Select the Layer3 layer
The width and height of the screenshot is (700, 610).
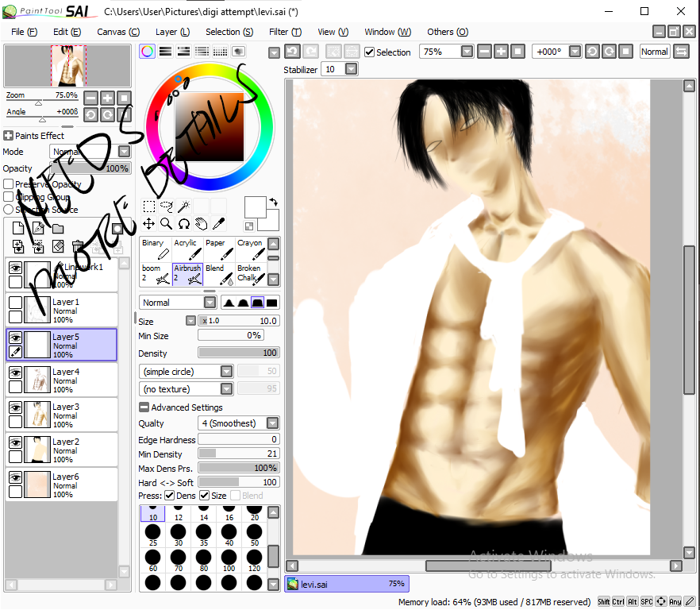coord(62,415)
